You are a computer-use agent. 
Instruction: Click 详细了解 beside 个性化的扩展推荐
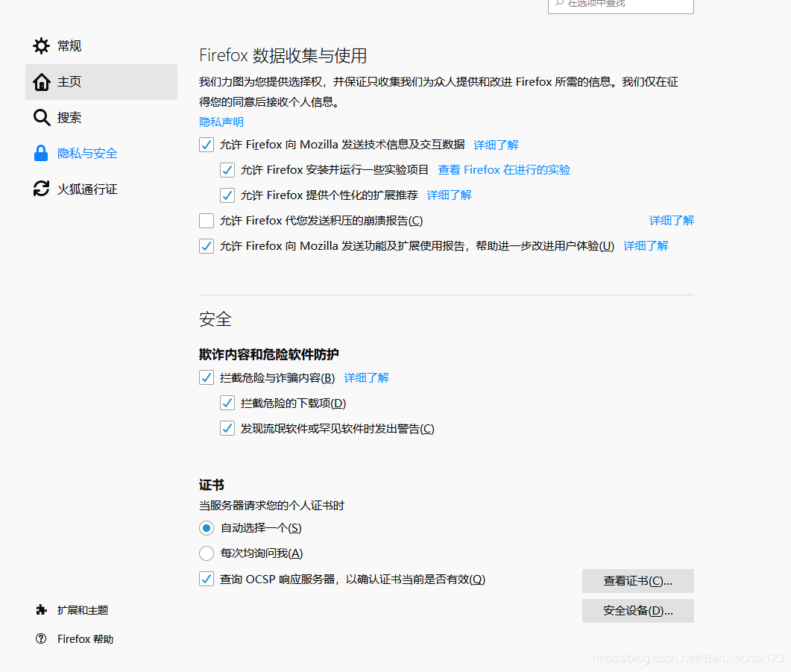point(449,195)
